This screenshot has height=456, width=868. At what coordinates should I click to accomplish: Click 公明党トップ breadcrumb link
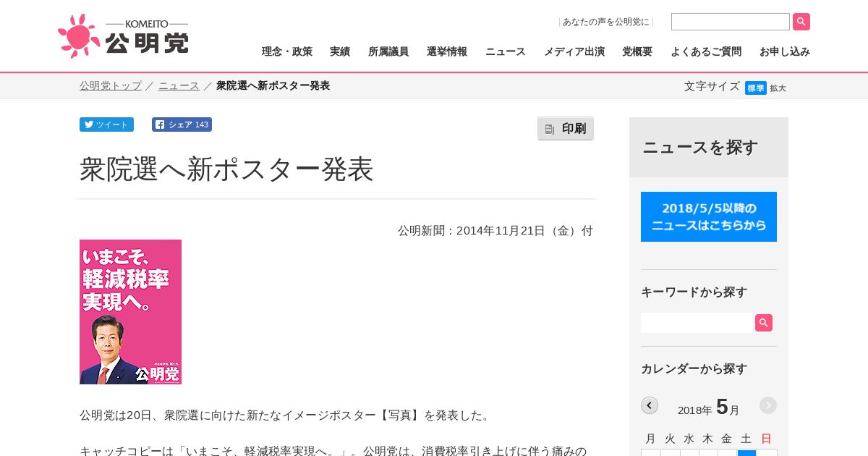111,85
